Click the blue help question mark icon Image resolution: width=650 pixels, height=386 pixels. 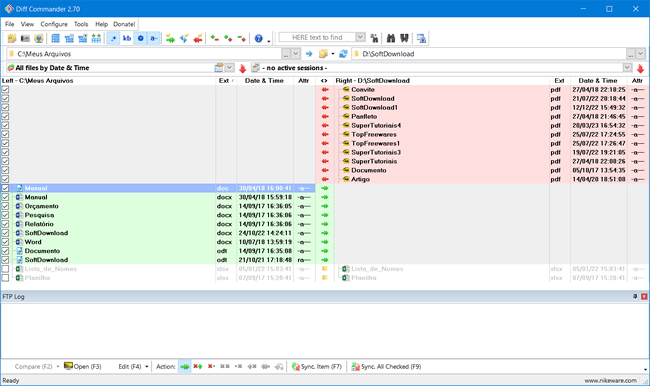(259, 39)
